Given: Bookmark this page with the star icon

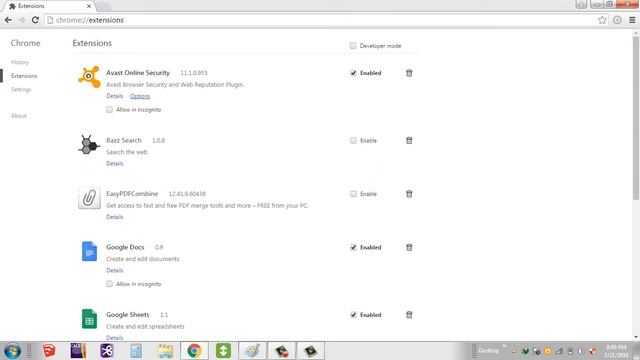Looking at the screenshot, I should pos(602,20).
